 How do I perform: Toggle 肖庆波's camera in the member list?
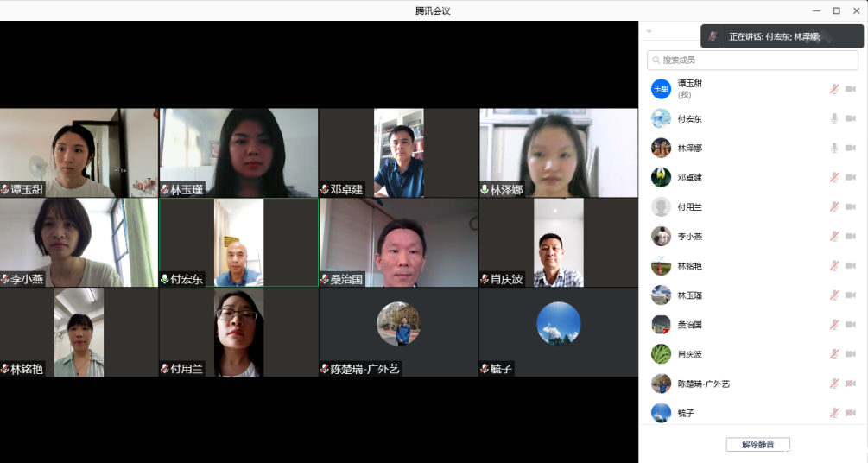[850, 354]
